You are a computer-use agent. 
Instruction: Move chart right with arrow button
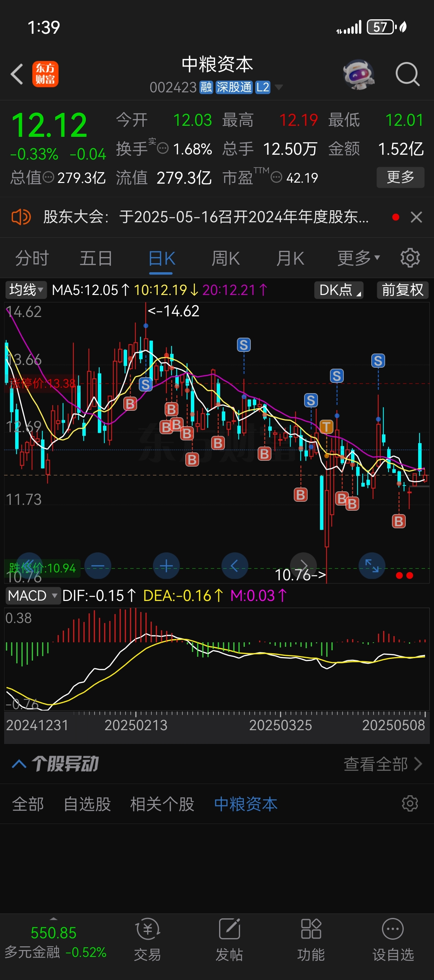tap(303, 566)
